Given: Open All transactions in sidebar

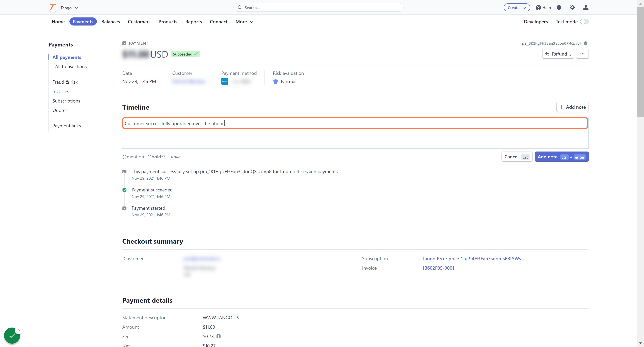Looking at the screenshot, I should 71,67.
